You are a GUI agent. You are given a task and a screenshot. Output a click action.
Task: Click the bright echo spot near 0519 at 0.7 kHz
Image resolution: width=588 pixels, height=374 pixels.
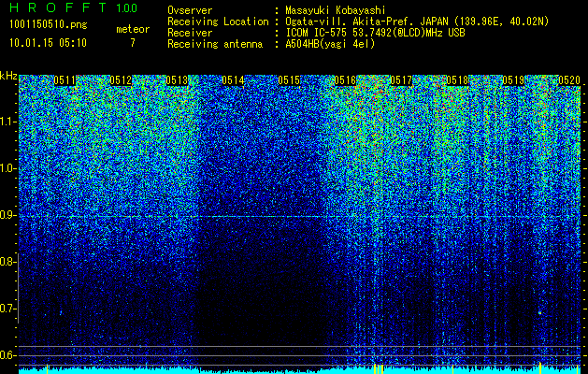coord(540,312)
